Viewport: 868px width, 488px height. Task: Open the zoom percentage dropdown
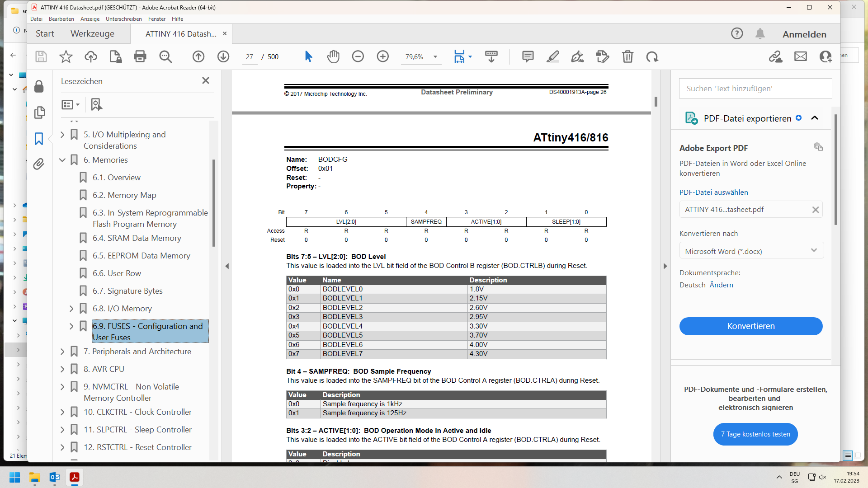point(435,57)
